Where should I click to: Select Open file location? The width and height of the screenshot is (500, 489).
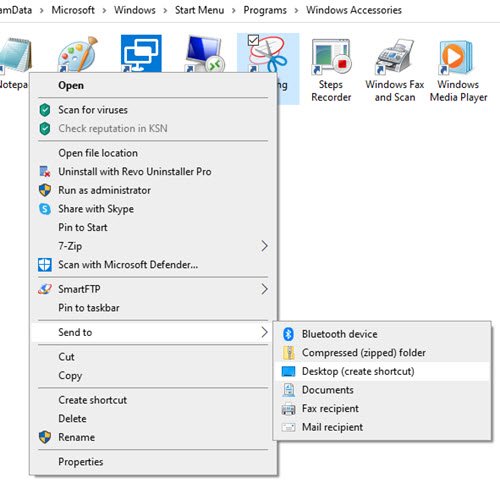pos(153,153)
